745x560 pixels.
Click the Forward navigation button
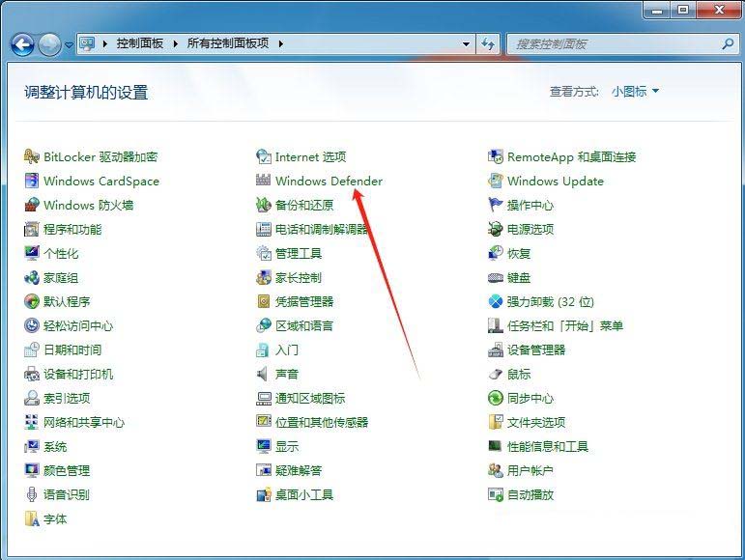click(x=50, y=45)
